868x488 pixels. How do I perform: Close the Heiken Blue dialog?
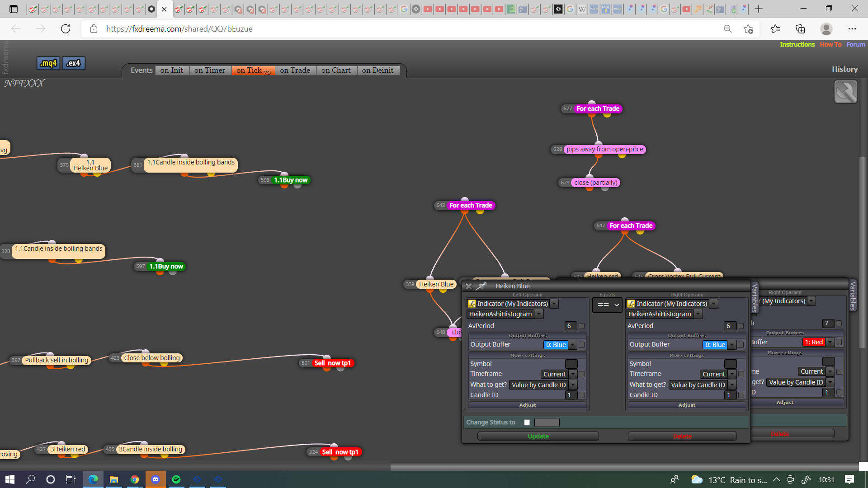(x=469, y=286)
